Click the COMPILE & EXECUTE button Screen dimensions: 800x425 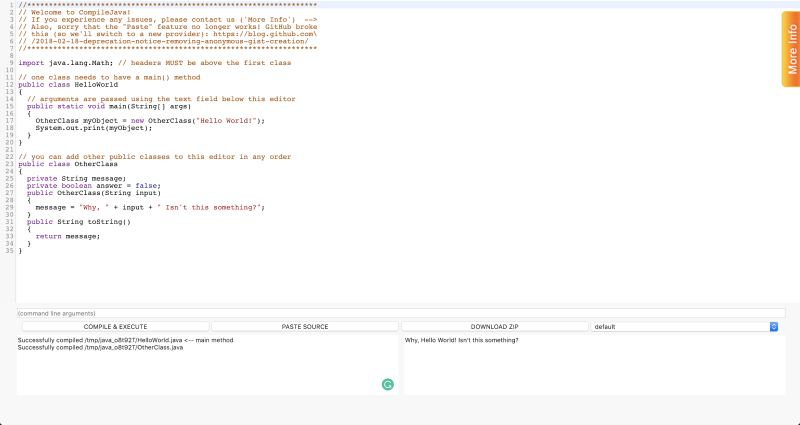tap(115, 327)
